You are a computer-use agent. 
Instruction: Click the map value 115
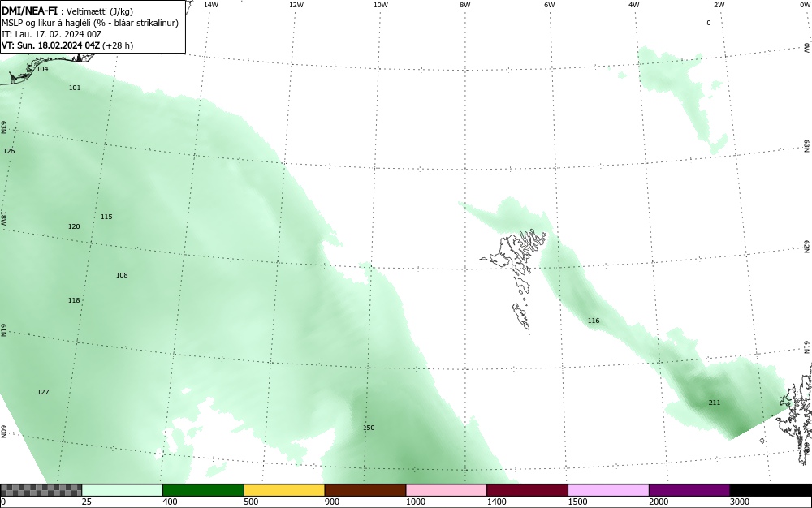click(106, 217)
